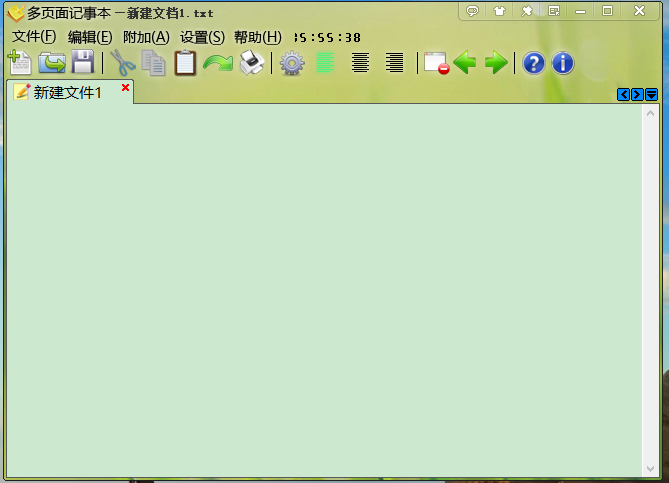Viewport: 669px width, 483px height.
Task: Maximize the notepad window
Action: [608, 11]
